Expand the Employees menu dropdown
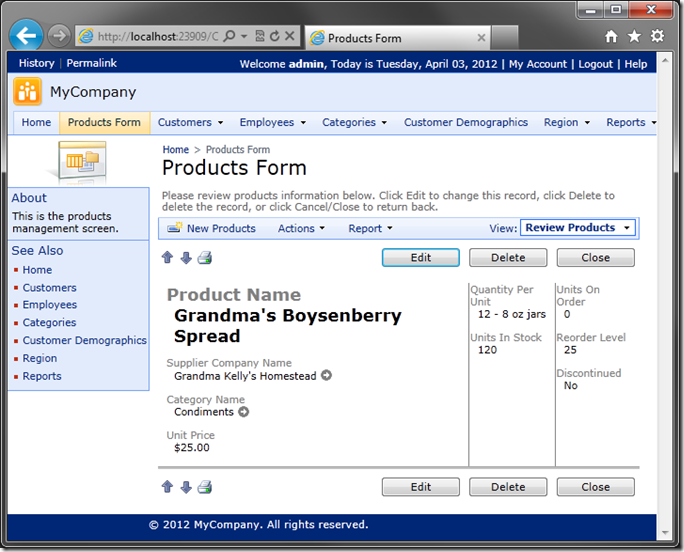This screenshot has height=552, width=684. tap(303, 123)
